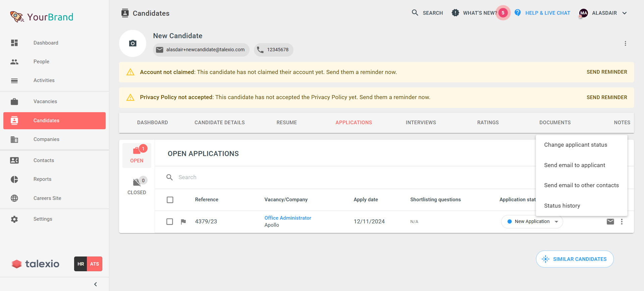This screenshot has width=644, height=291.
Task: Click the search magnifier icon in header
Action: point(415,13)
